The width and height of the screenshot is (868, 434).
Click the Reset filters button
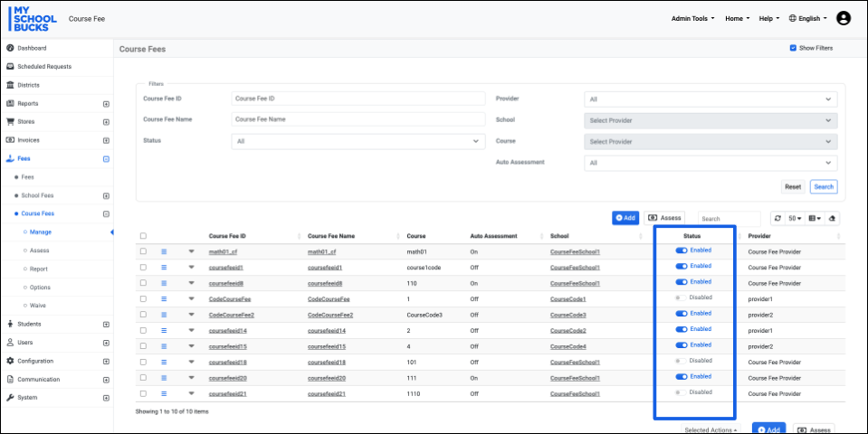[x=793, y=187]
